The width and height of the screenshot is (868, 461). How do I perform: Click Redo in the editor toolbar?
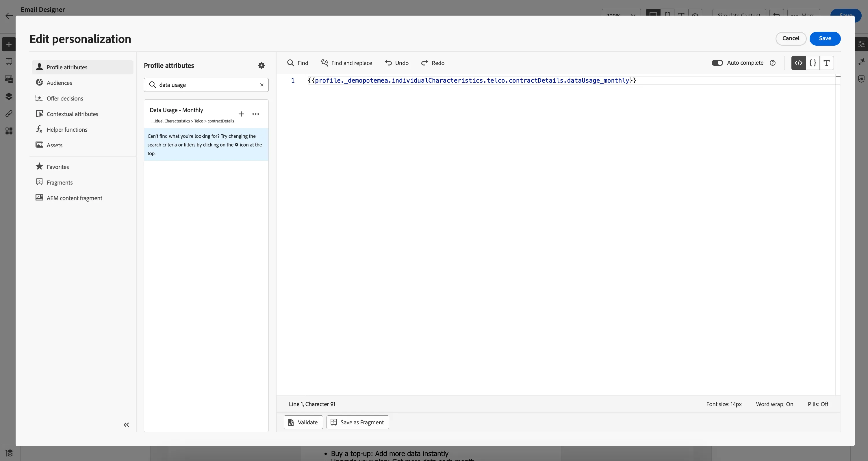point(433,63)
